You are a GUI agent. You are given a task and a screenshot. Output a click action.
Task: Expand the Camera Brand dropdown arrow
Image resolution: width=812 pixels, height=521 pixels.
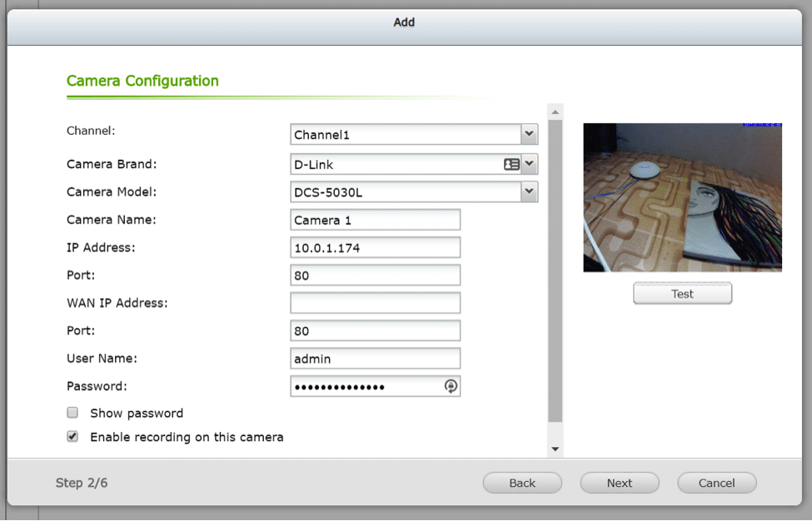click(x=529, y=163)
